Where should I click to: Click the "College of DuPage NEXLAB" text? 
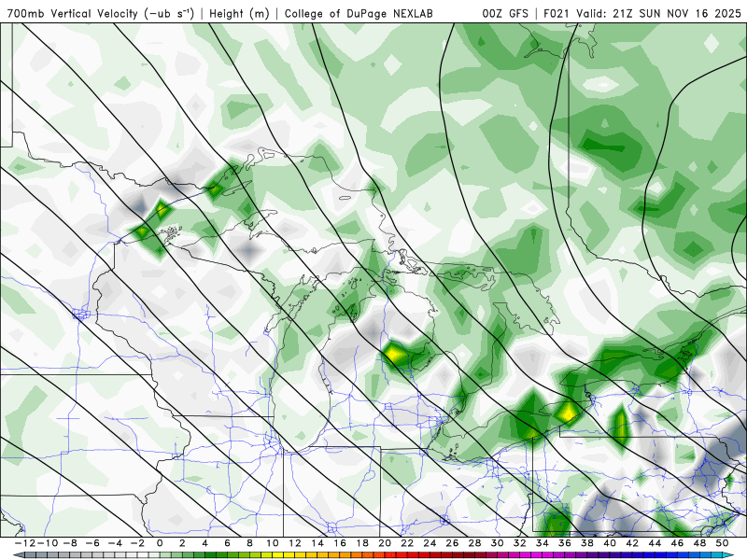pyautogui.click(x=359, y=13)
